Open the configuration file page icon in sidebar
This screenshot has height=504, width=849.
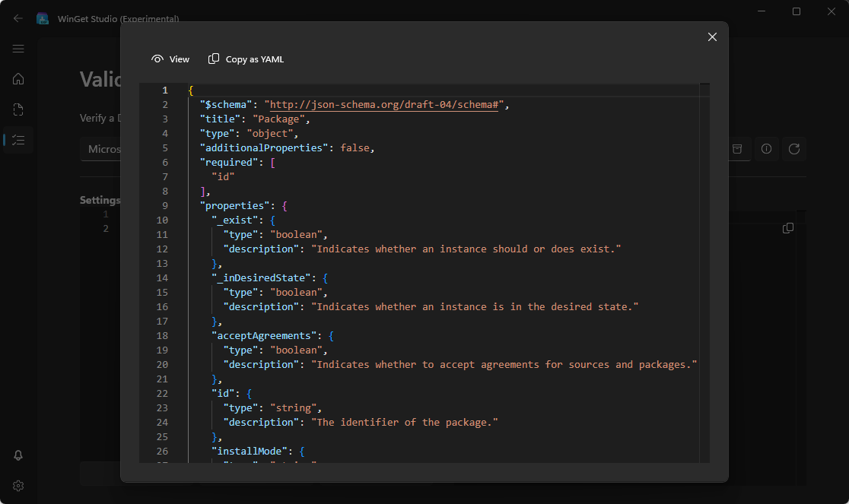[x=17, y=109]
